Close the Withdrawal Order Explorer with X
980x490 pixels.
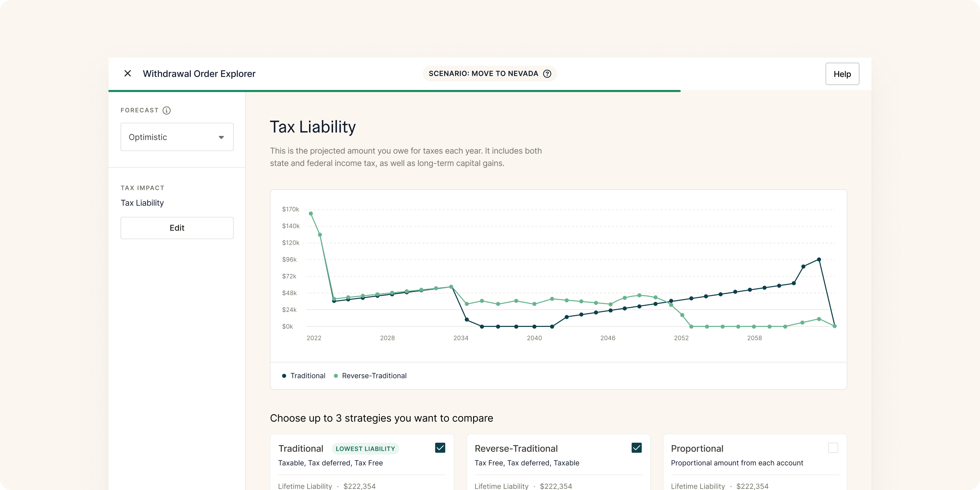coord(127,73)
